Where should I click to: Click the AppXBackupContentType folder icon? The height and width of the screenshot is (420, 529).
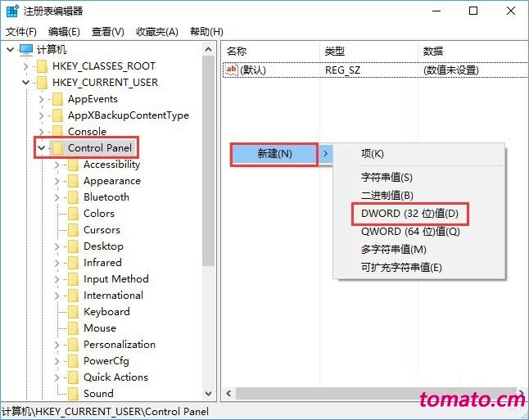pyautogui.click(x=57, y=115)
